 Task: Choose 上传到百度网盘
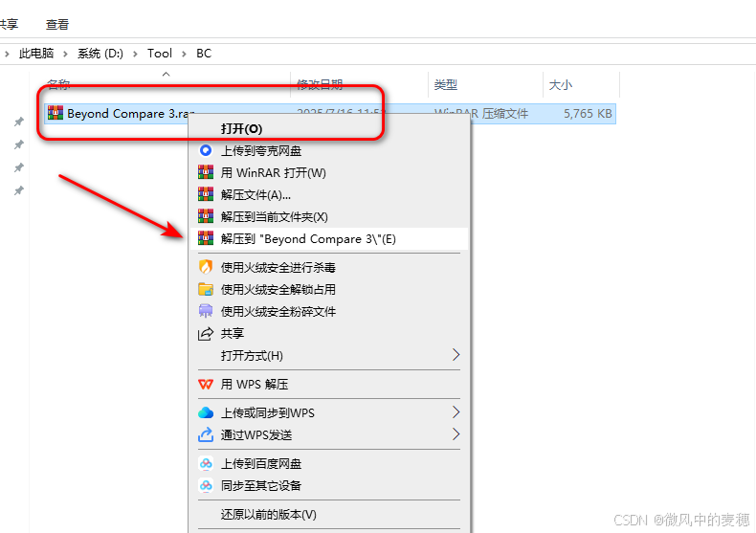329,463
